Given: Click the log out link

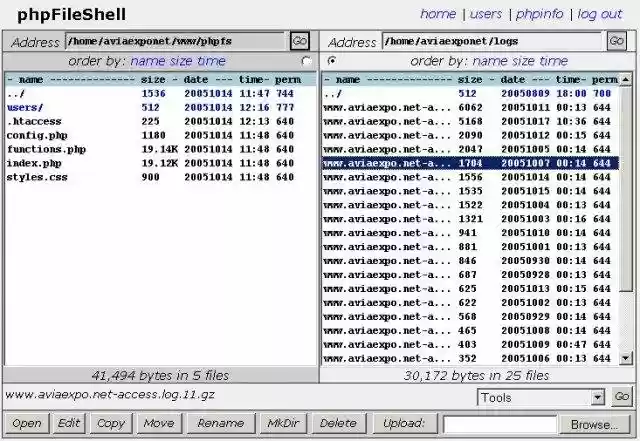Looking at the screenshot, I should click(x=600, y=14).
